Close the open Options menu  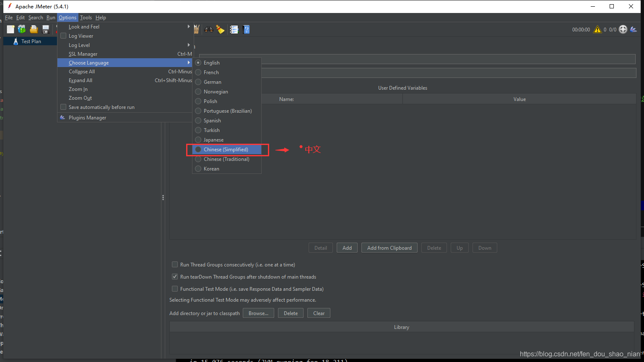tap(68, 18)
